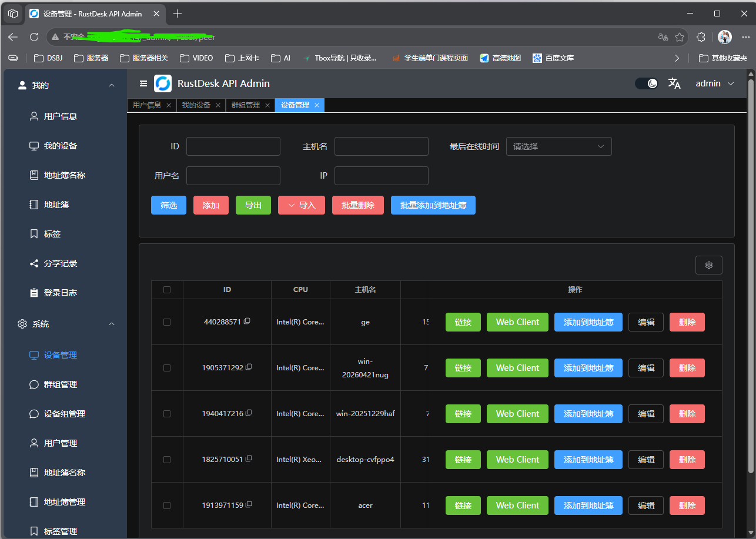756x539 pixels.
Task: Toggle the dark mode switch
Action: (647, 83)
